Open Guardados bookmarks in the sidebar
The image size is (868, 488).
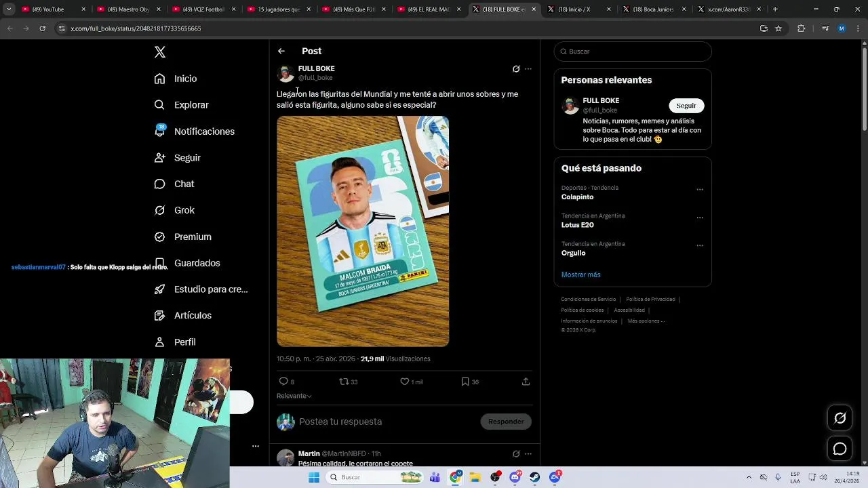tap(187, 263)
